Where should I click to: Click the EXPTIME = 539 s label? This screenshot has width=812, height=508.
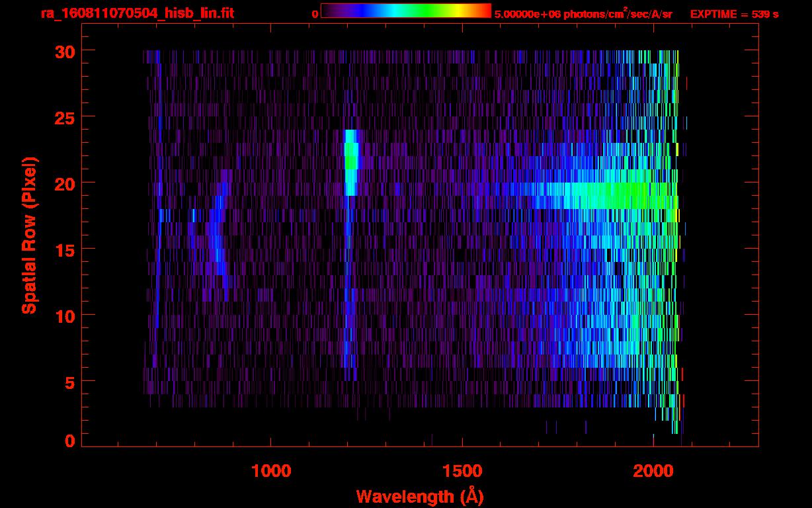coord(734,14)
